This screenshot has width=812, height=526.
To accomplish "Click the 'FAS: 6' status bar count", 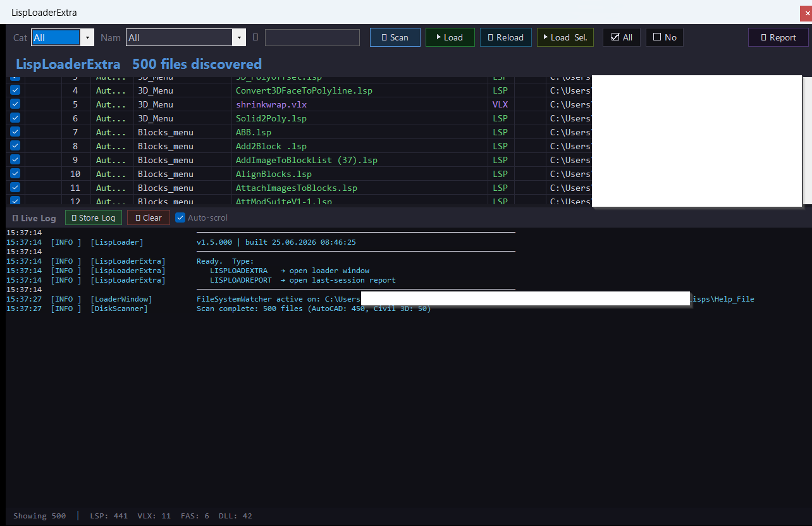I will tap(195, 516).
